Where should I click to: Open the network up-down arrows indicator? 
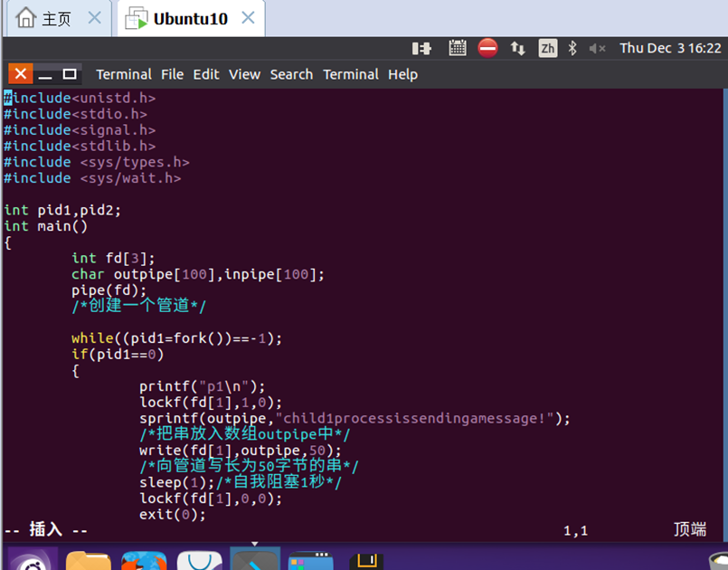click(517, 48)
